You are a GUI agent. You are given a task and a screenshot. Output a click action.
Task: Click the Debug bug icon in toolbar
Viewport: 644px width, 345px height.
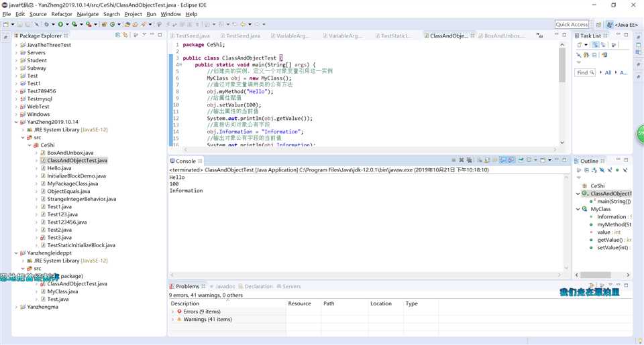click(x=48, y=25)
